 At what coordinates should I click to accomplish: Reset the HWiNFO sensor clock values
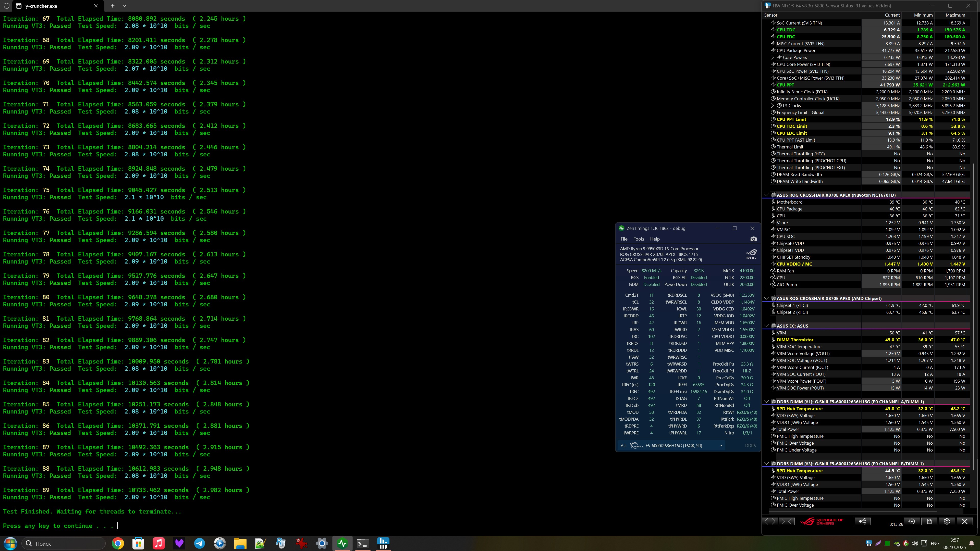tap(912, 521)
